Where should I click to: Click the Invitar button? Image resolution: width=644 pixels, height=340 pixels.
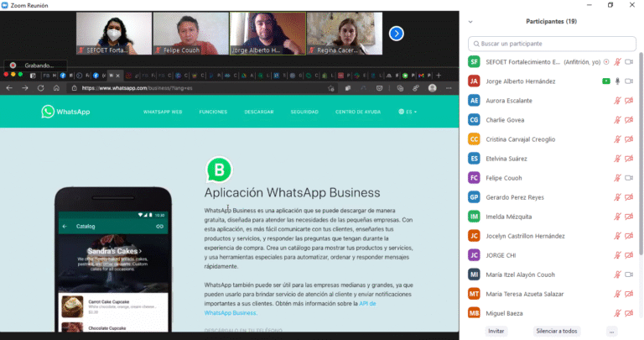pos(496,331)
